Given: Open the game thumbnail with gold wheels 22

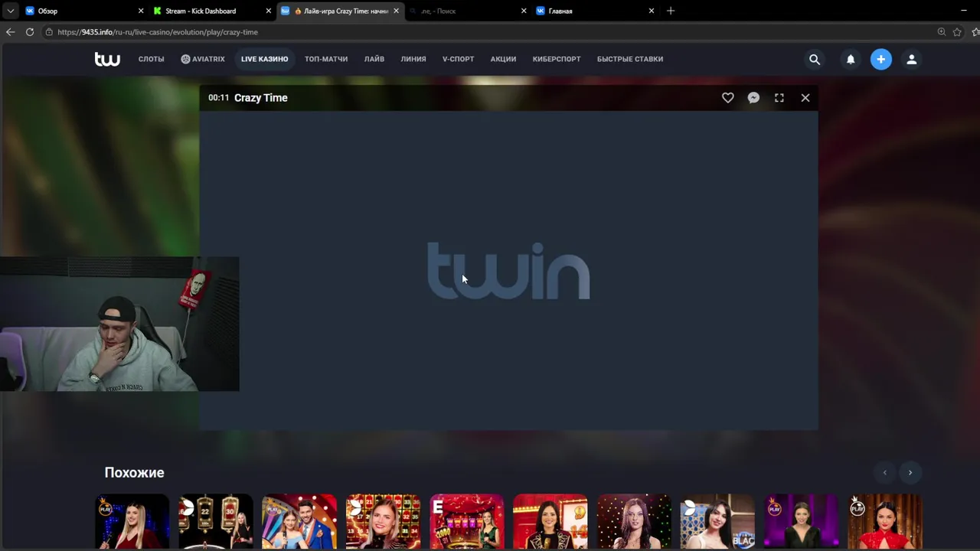Looking at the screenshot, I should click(x=216, y=522).
